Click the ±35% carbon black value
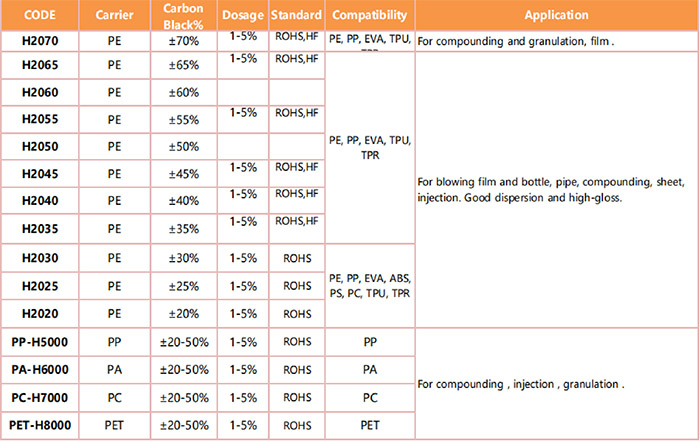This screenshot has width=700, height=441. tap(183, 229)
